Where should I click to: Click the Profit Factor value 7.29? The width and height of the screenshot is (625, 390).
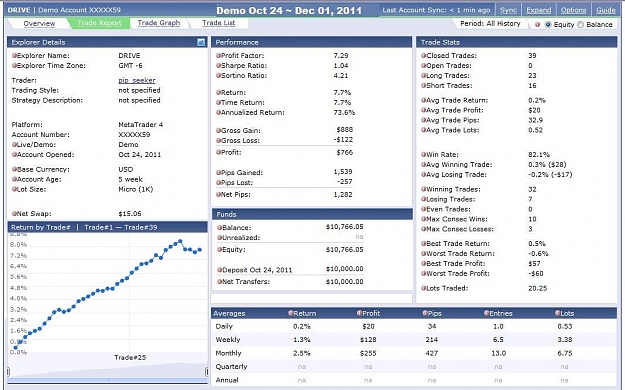click(x=341, y=55)
